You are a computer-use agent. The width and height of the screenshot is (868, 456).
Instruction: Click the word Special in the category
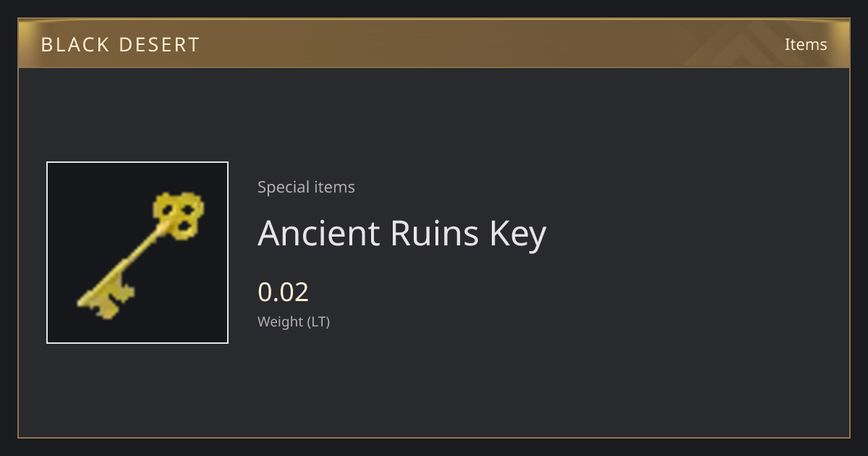click(x=281, y=187)
